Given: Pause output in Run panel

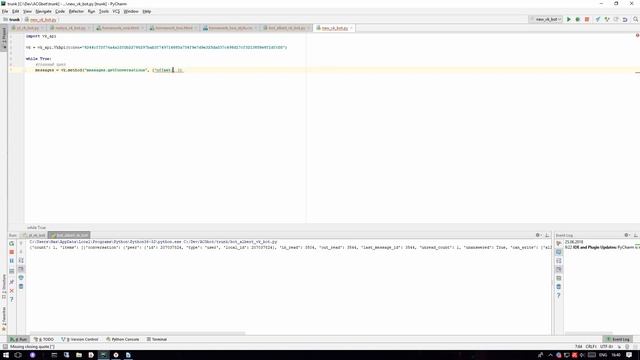Looking at the screenshot, I should point(11,261).
